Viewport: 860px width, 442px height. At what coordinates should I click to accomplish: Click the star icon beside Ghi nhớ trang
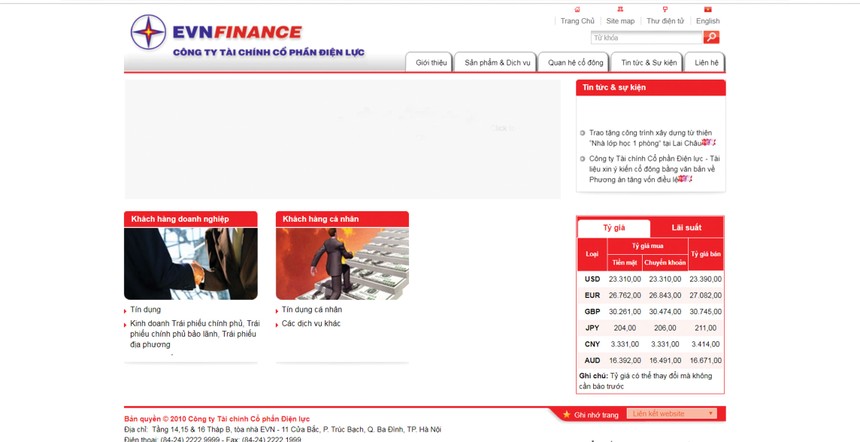click(x=566, y=414)
